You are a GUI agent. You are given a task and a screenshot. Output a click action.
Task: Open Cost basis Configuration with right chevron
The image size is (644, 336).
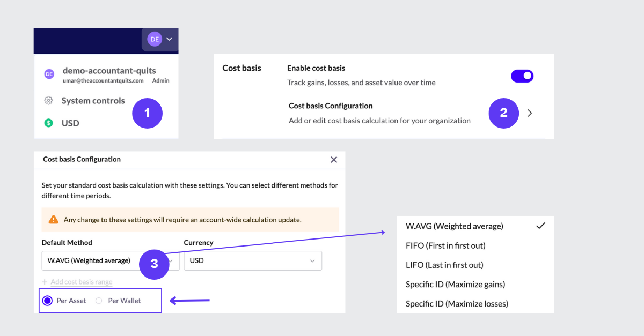530,113
